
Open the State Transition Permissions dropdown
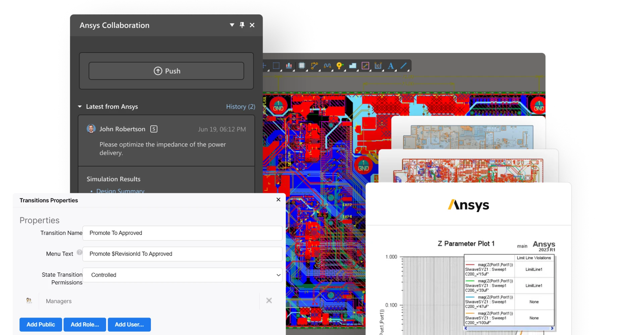[182, 275]
